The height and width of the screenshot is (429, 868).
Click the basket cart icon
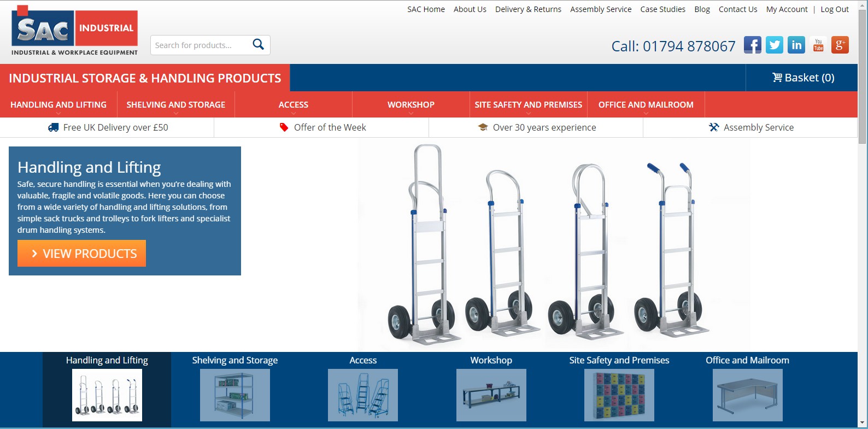pyautogui.click(x=777, y=78)
